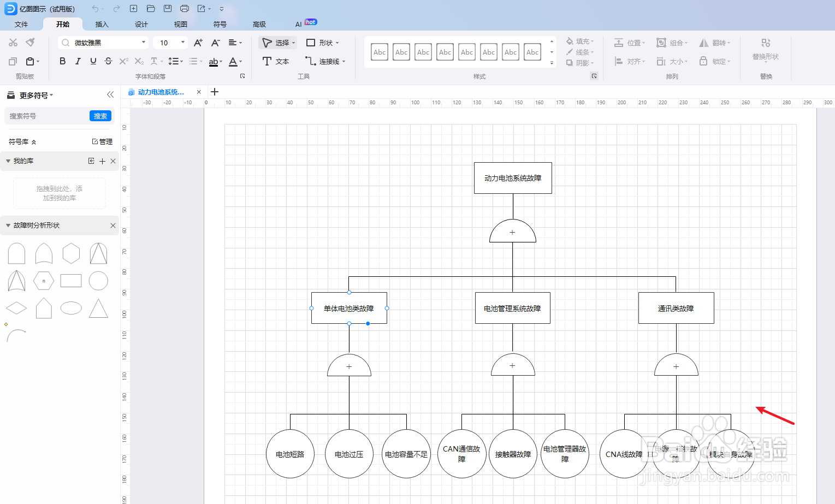Open the AI hot tab
The width and height of the screenshot is (835, 504).
coord(305,23)
